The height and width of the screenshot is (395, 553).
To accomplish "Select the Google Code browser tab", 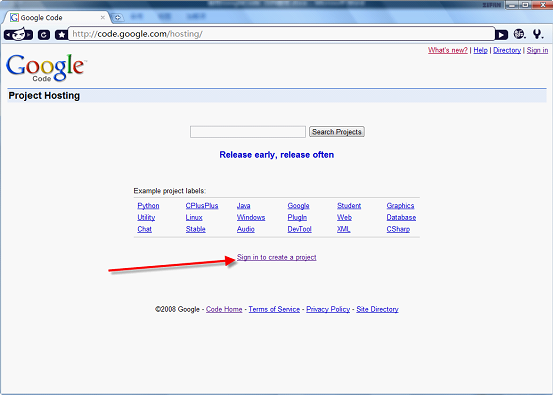I will (x=56, y=17).
